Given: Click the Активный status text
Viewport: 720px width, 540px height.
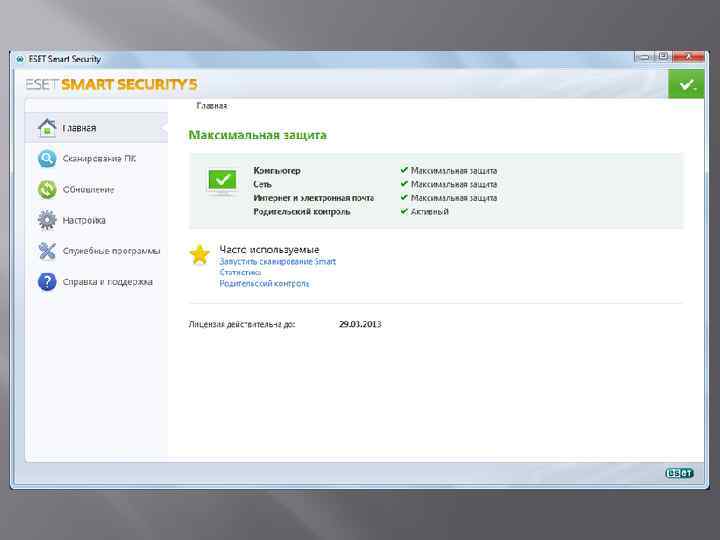Looking at the screenshot, I should 429,212.
